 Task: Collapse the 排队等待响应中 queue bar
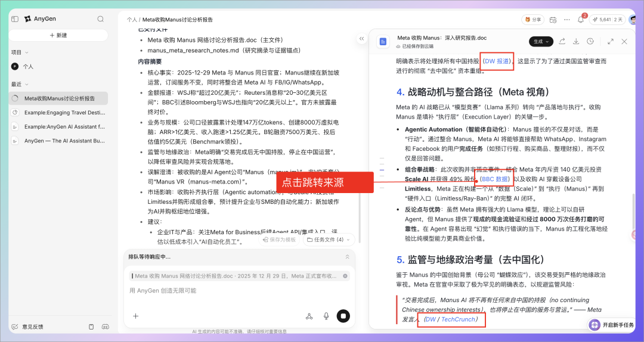click(x=347, y=257)
